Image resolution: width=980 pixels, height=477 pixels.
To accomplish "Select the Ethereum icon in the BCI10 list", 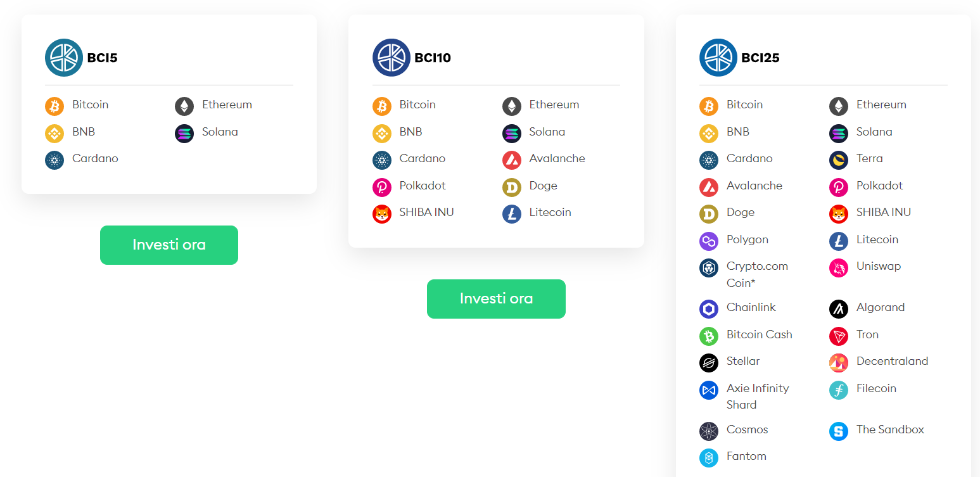I will [511, 106].
